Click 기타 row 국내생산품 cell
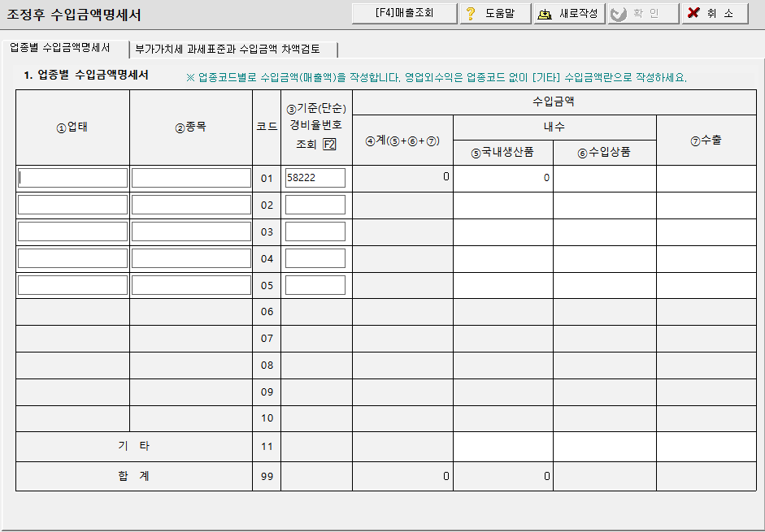Image resolution: width=765 pixels, height=532 pixels. point(503,447)
